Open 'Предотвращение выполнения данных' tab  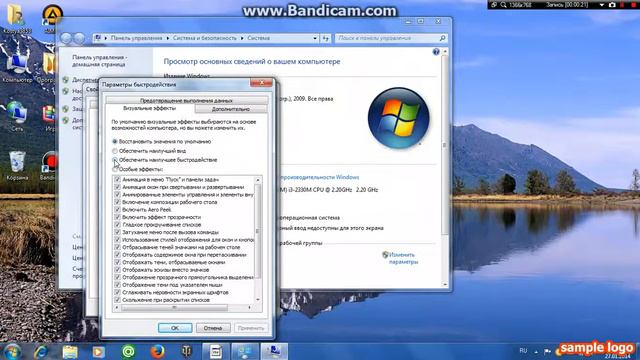tap(187, 100)
